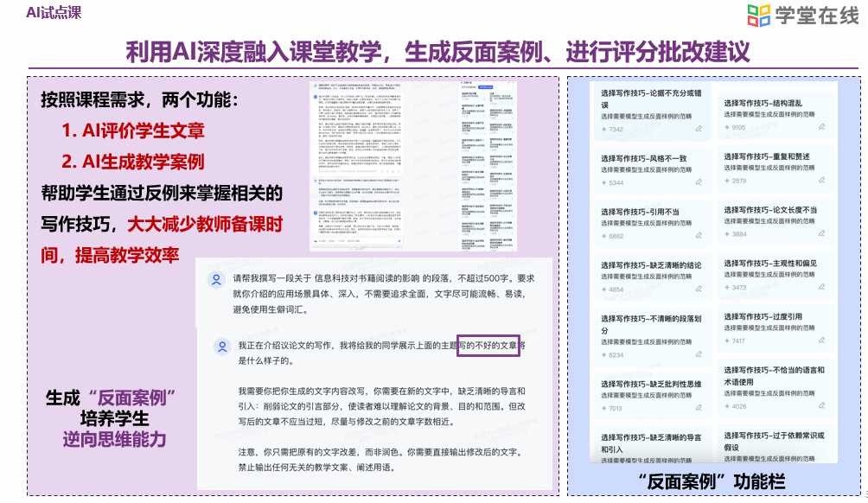The height and width of the screenshot is (503, 868).
Task: Click edit pencil on 论文长度不当 card
Action: coord(820,234)
